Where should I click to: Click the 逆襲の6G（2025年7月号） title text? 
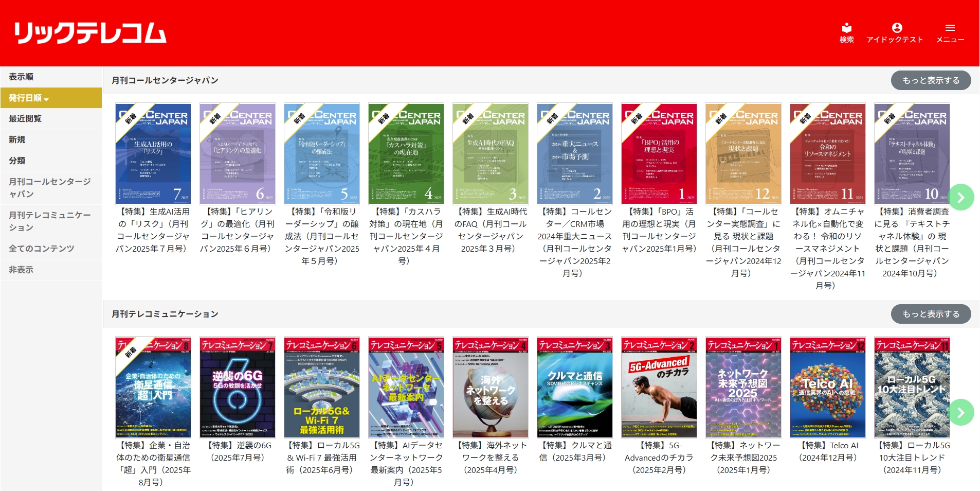click(238, 451)
